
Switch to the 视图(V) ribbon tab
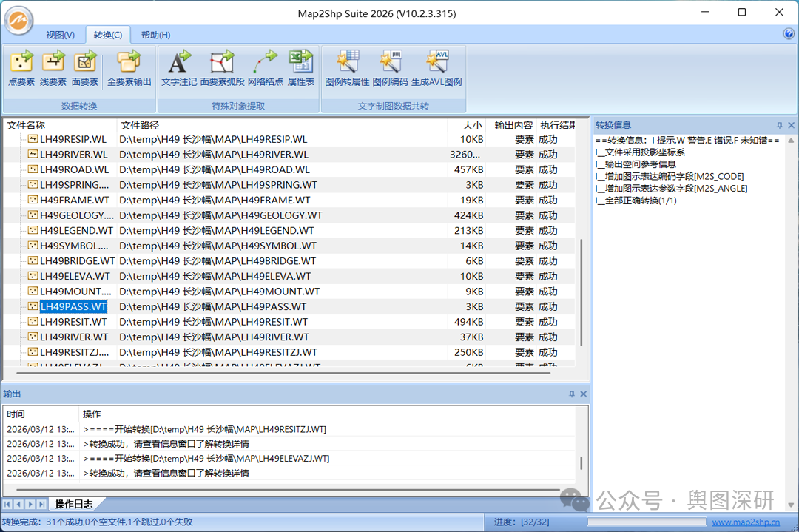coord(60,35)
